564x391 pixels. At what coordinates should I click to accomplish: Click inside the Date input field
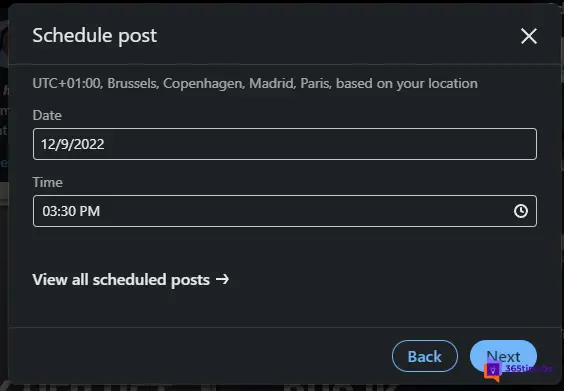click(285, 144)
